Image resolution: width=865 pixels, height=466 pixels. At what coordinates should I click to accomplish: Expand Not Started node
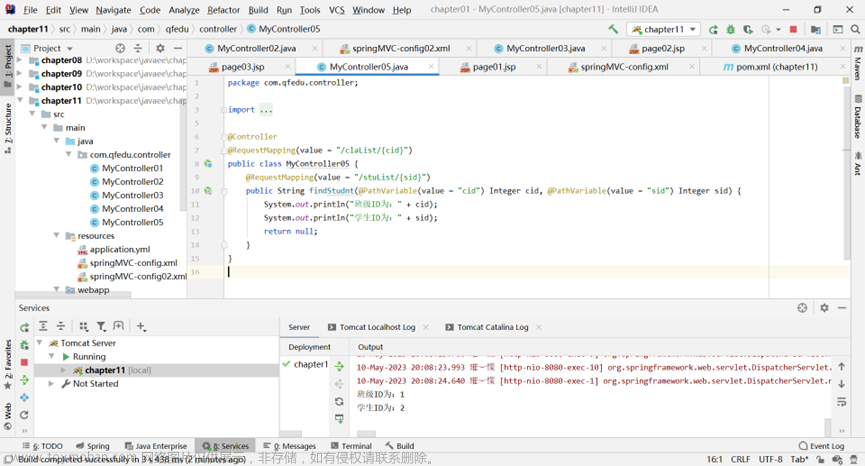coord(51,383)
